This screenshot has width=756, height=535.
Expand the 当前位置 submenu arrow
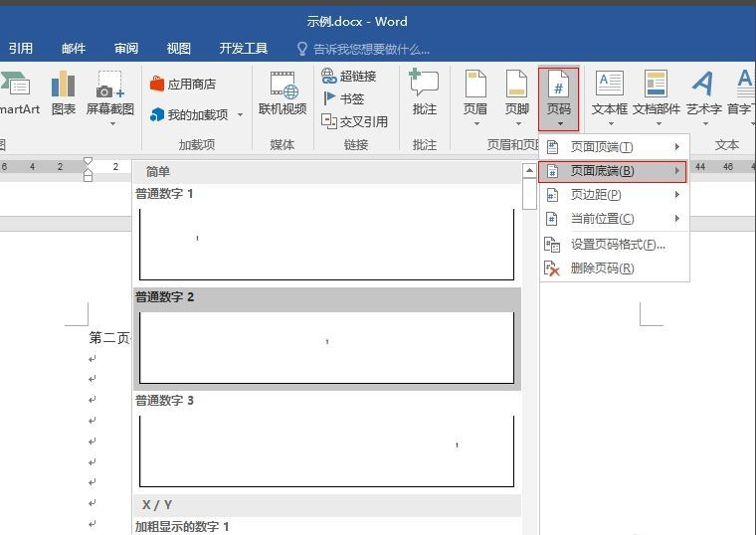coord(677,219)
